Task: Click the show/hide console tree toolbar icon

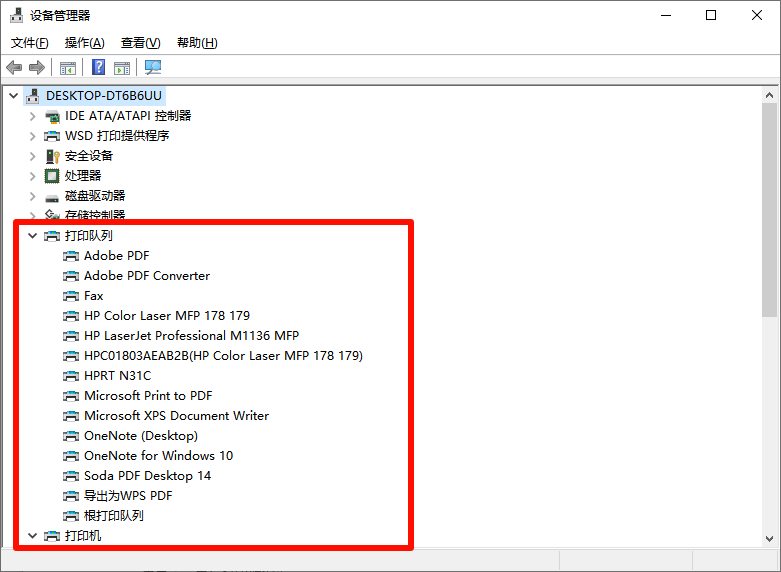Action: click(x=68, y=68)
